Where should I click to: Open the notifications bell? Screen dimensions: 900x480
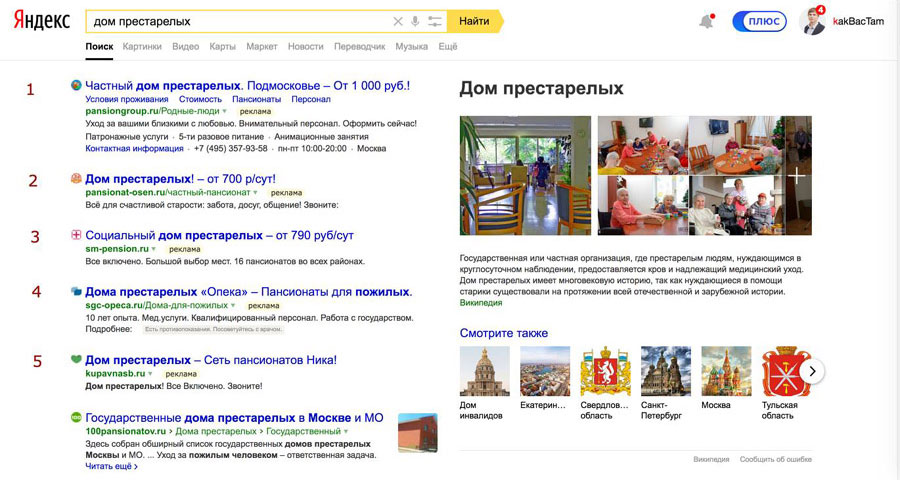click(x=707, y=22)
